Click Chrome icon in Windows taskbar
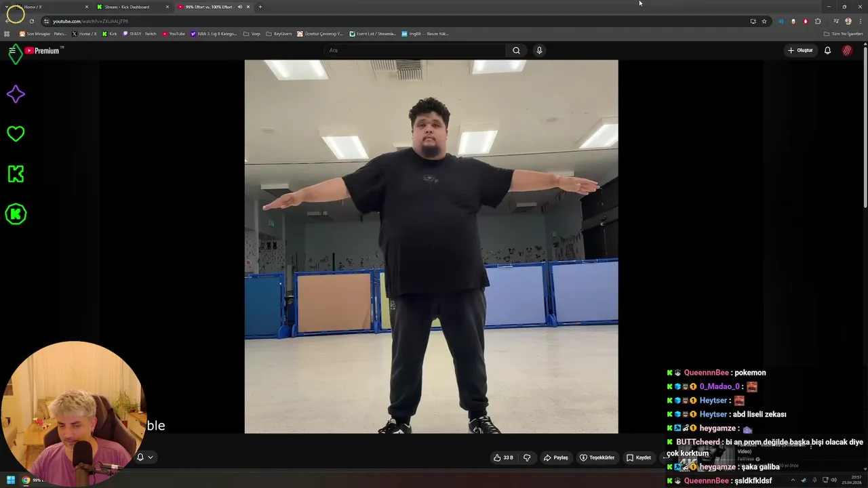 [26, 480]
